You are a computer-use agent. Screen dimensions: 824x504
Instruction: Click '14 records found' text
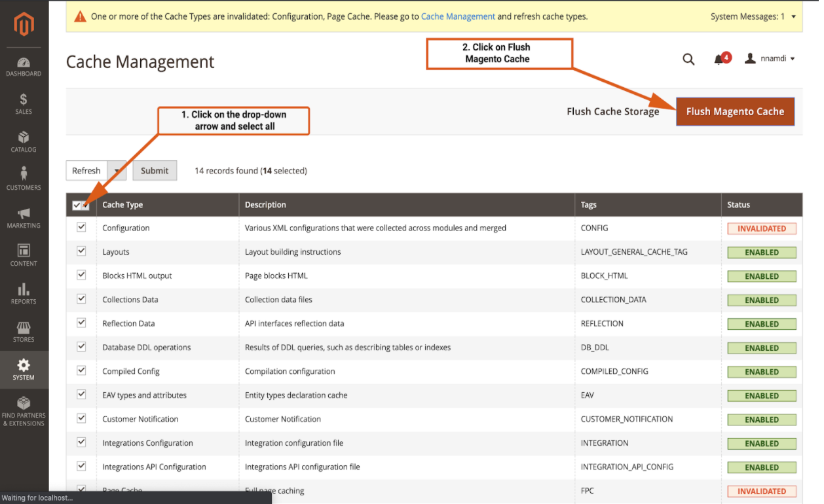tap(226, 171)
